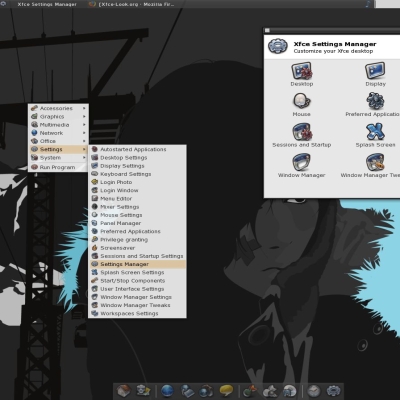Open the yellow chat bubble dock icon
Viewport: 400px width, 400px height.
pos(226,391)
